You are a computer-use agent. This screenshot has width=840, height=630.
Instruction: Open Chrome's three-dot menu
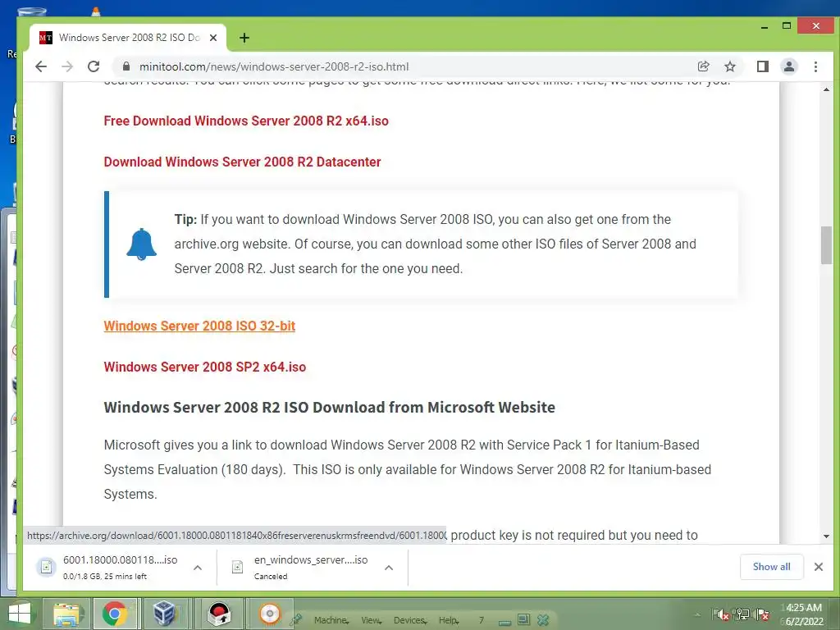pos(815,66)
